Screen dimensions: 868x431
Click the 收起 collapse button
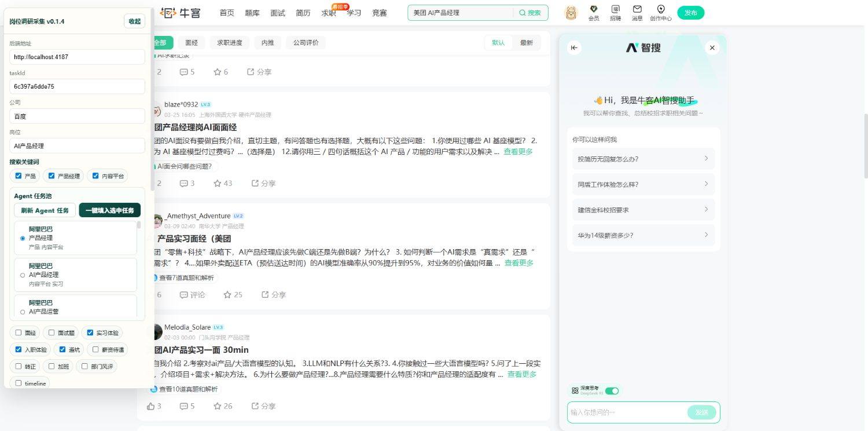pyautogui.click(x=134, y=21)
